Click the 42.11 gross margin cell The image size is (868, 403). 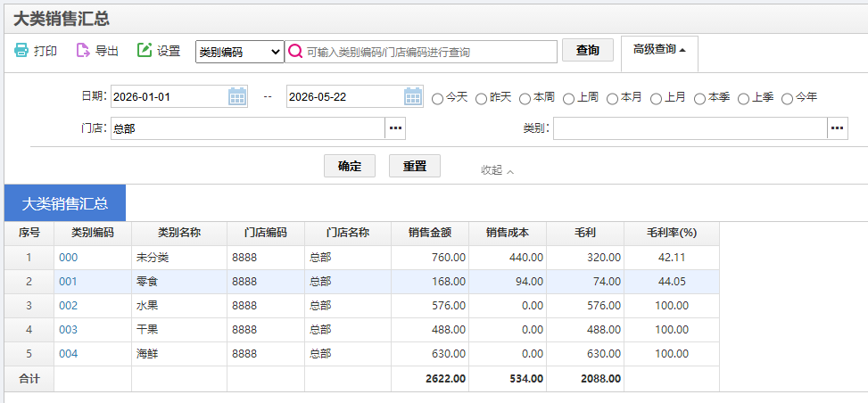pos(672,258)
